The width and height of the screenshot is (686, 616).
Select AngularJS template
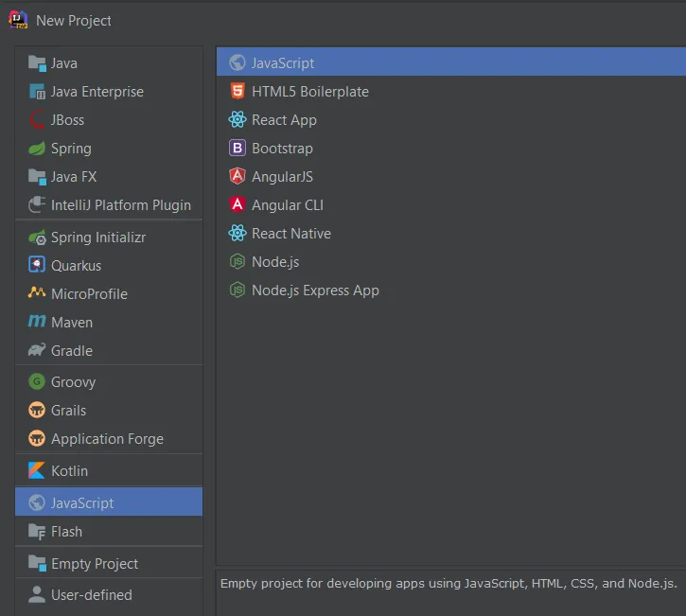point(451,177)
